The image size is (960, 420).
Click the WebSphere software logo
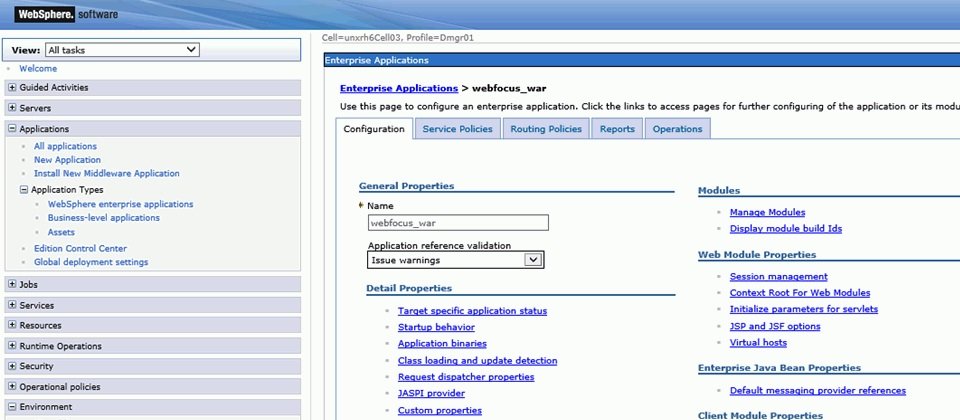(66, 14)
